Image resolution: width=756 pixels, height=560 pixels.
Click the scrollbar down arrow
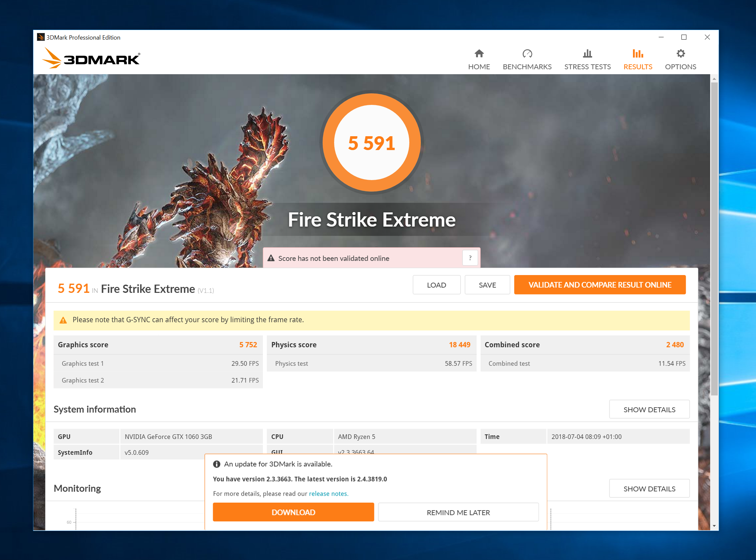coord(714,526)
